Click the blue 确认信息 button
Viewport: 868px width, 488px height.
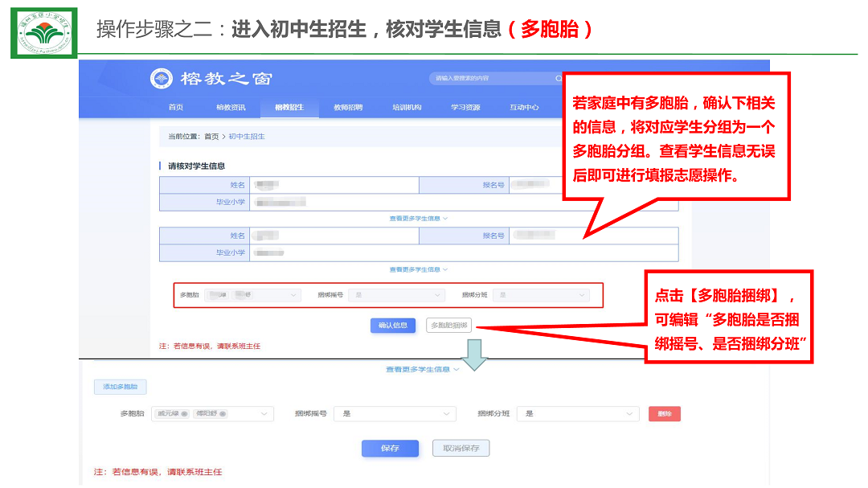click(x=392, y=326)
